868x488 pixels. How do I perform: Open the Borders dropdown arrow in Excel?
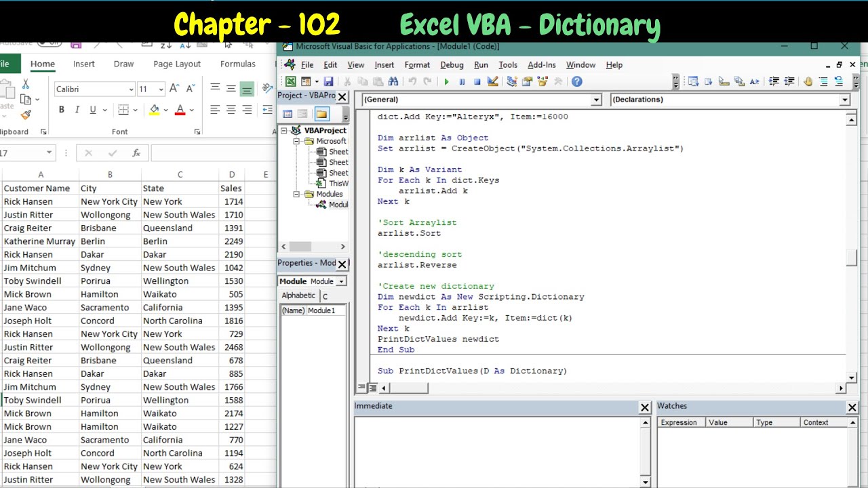[135, 110]
